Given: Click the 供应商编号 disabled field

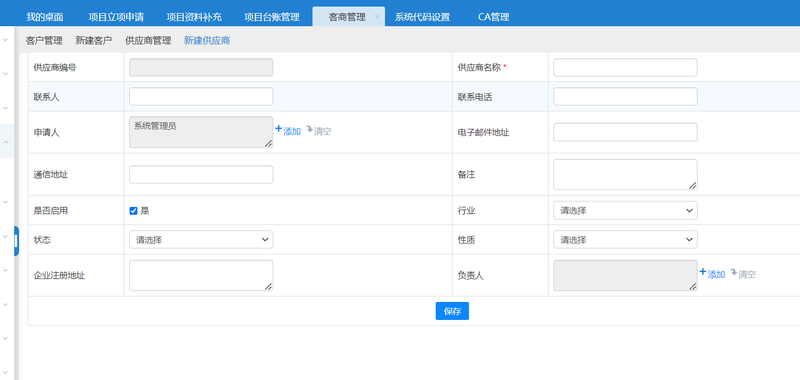Looking at the screenshot, I should (201, 67).
